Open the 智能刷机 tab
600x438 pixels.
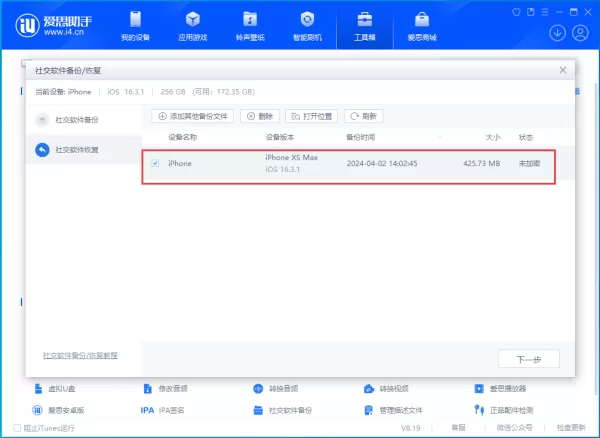pos(307,26)
